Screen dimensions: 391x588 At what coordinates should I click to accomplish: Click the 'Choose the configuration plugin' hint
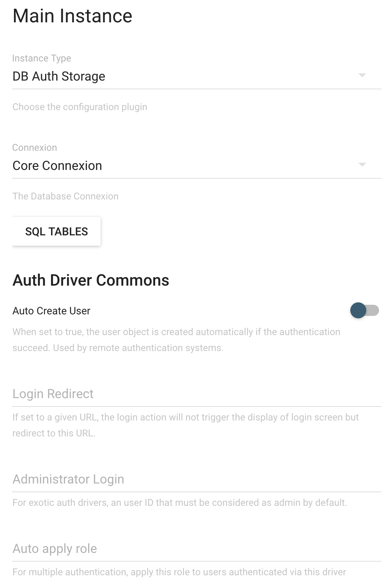click(x=80, y=107)
